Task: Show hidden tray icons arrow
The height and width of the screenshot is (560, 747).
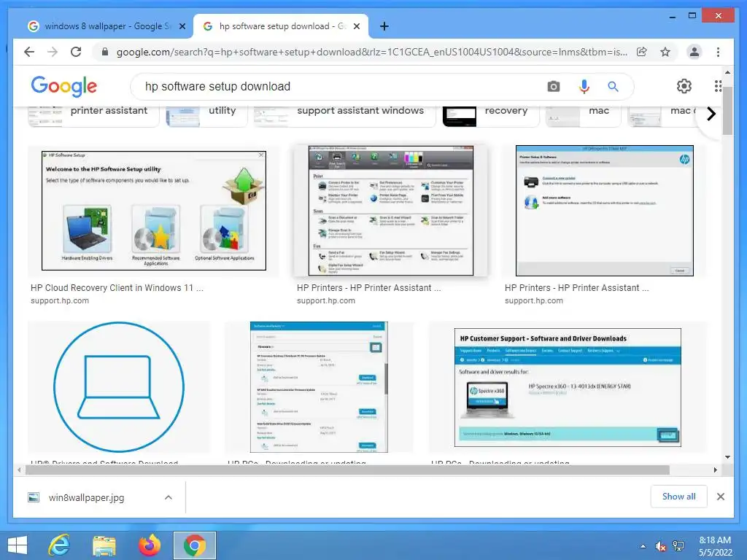Action: coord(643,546)
